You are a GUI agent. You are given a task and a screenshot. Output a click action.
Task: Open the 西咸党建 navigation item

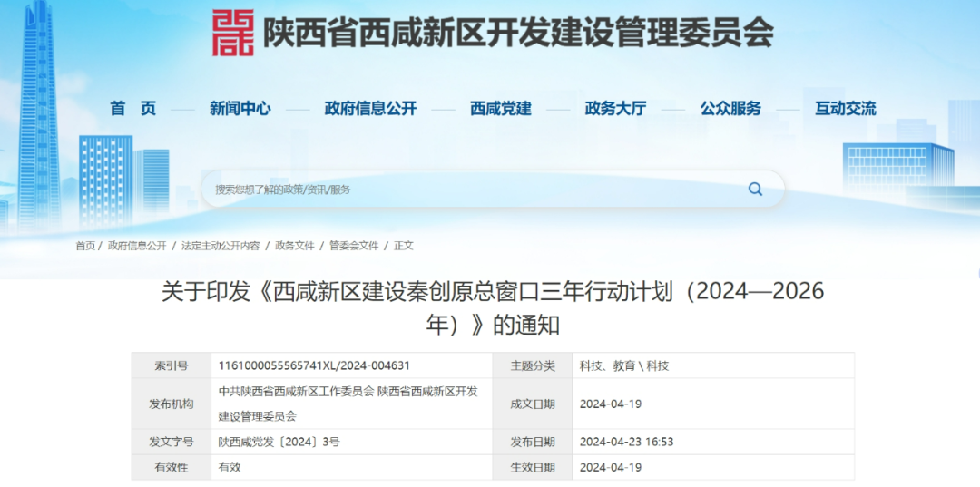[501, 109]
